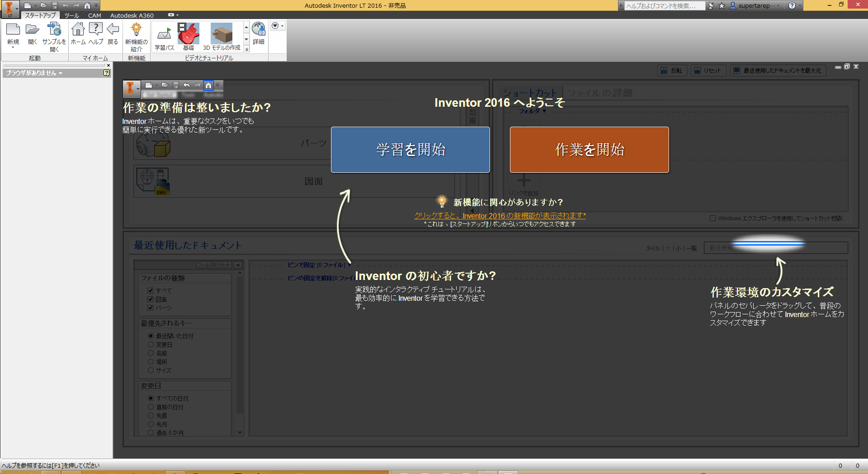Click the Redo arrow in the title bar
868x474 pixels.
pos(76,5)
